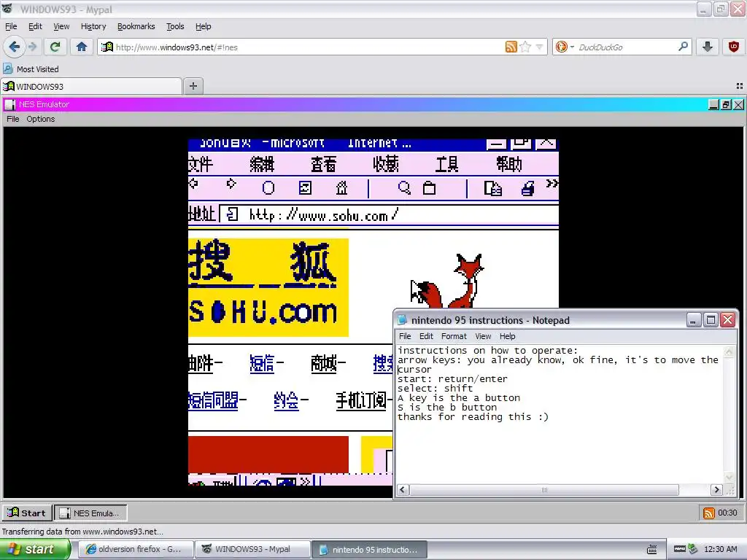Click the Notepad title bar icon
This screenshot has width=747, height=560.
(x=403, y=320)
